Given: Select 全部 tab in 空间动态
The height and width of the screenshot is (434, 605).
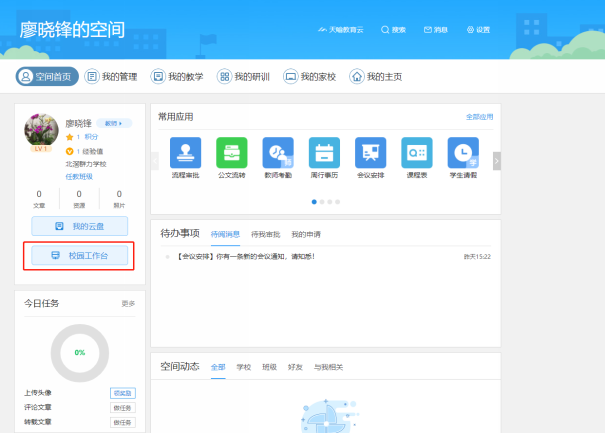Looking at the screenshot, I should (x=218, y=367).
